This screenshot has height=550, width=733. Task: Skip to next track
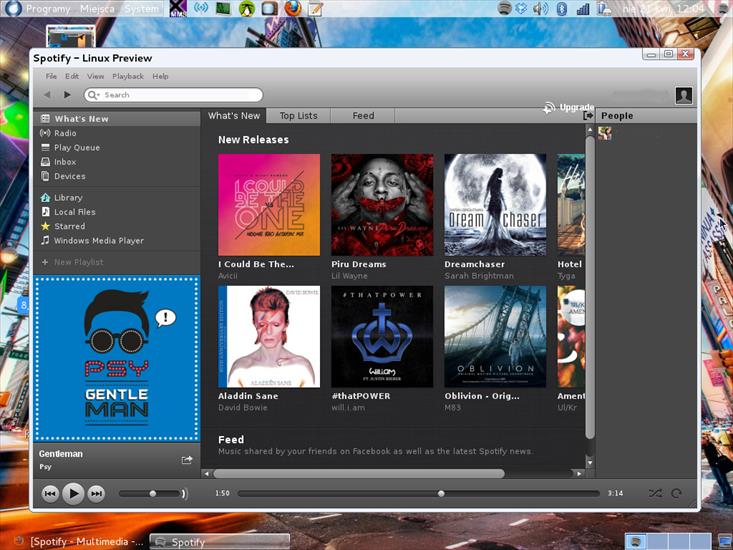pyautogui.click(x=96, y=493)
